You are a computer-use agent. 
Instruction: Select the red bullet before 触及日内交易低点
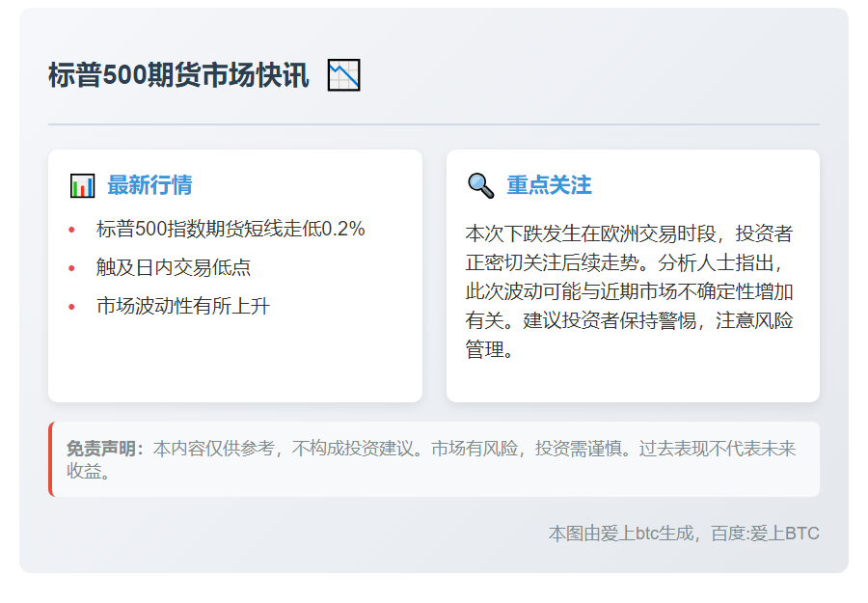pyautogui.click(x=71, y=268)
